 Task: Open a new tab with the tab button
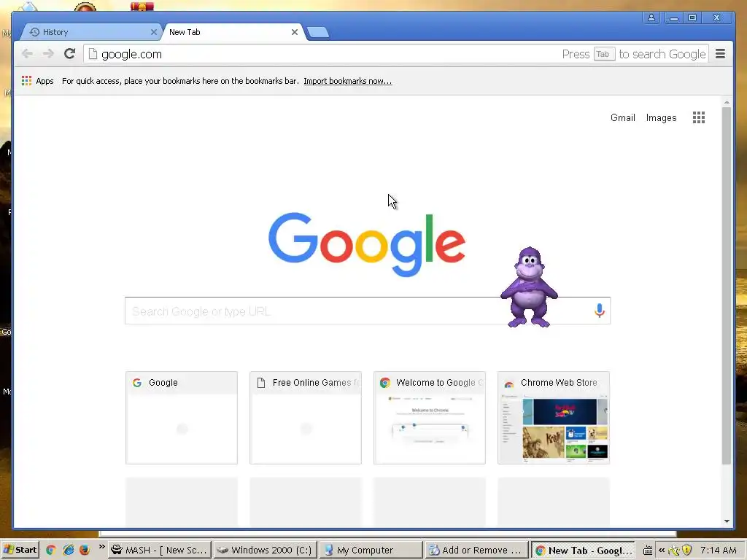318,32
